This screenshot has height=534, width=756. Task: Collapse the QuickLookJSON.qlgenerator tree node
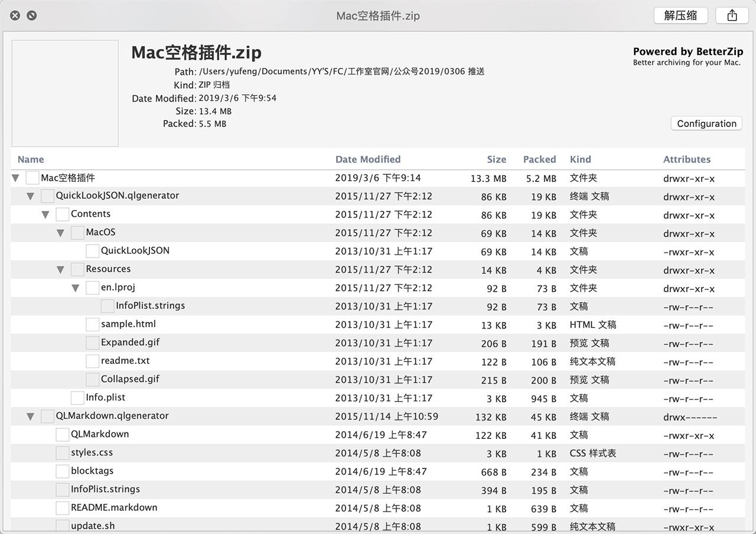[x=30, y=197]
